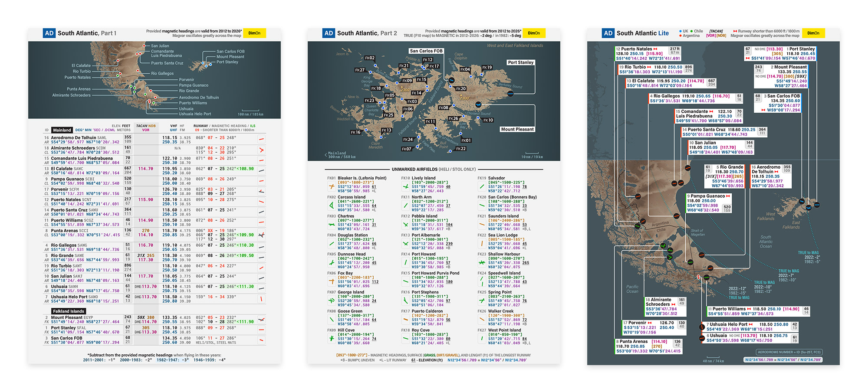
Task: Click the Punta Arenas box on Lite card
Action: (x=648, y=346)
